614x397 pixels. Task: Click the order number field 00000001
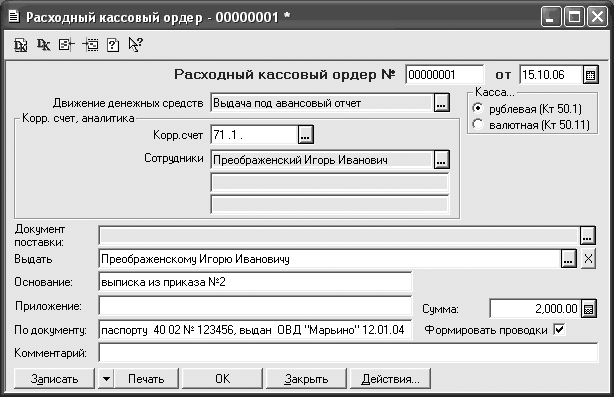[x=445, y=74]
